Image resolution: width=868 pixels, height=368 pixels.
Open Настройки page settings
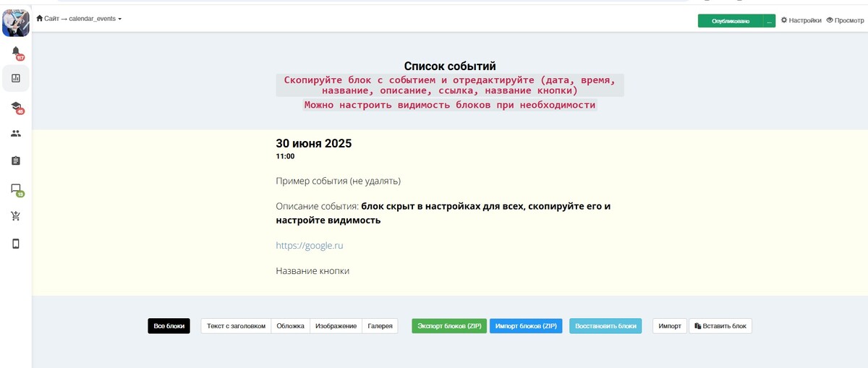801,21
